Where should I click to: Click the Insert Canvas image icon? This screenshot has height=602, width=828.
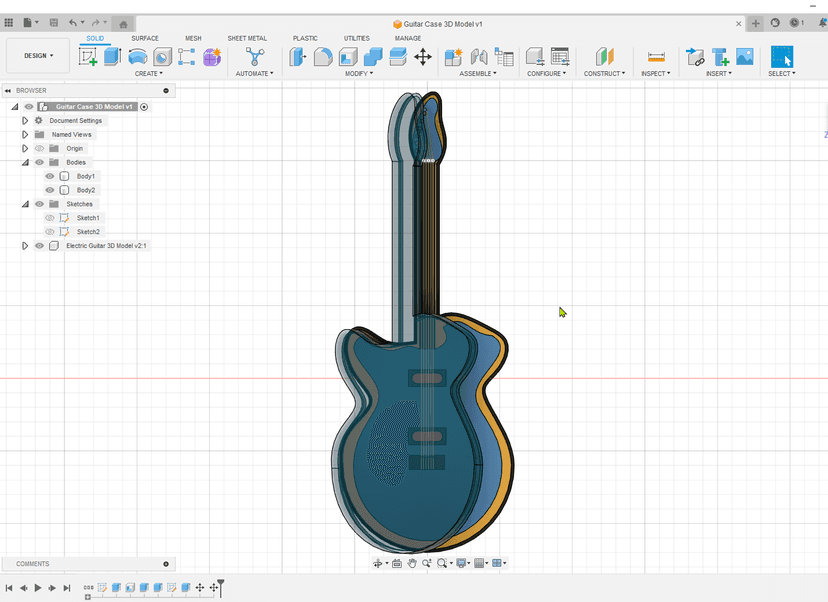745,57
